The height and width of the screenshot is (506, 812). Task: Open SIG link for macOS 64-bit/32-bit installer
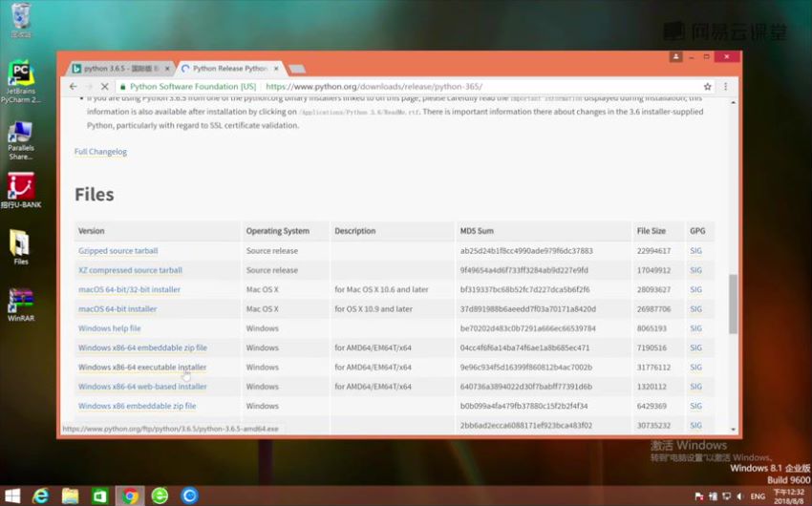click(696, 289)
